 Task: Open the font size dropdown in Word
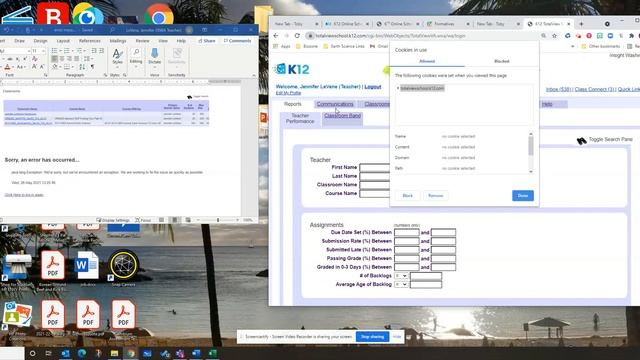[44, 51]
